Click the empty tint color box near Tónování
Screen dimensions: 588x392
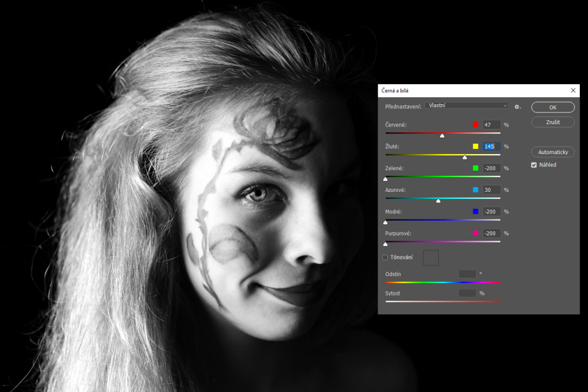[x=431, y=257]
